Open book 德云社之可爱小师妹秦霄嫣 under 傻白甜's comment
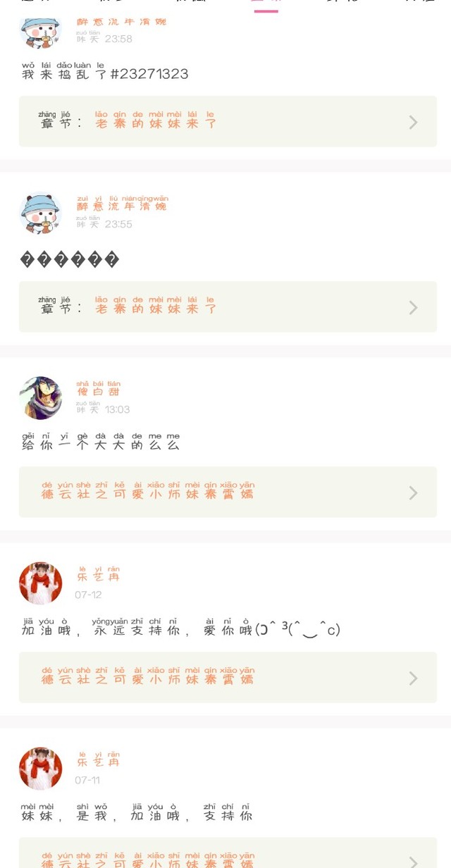Viewport: 451px width, 868px height. pos(148,490)
